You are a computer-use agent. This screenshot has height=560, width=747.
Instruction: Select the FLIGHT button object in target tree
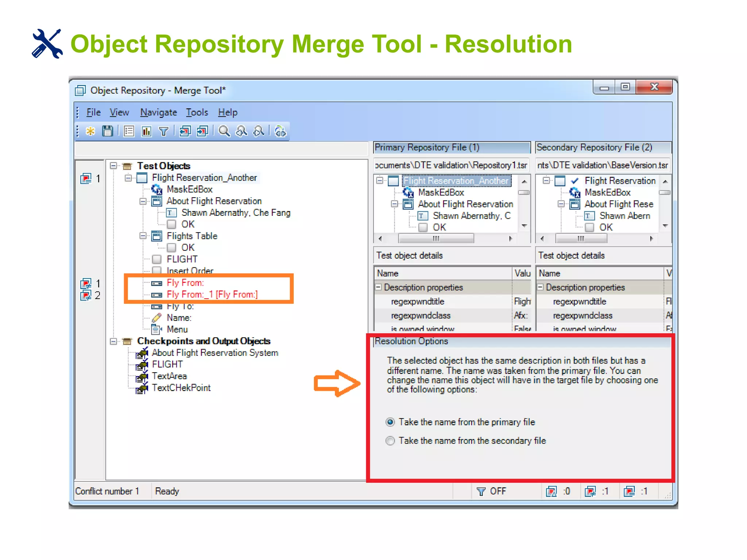(x=182, y=259)
